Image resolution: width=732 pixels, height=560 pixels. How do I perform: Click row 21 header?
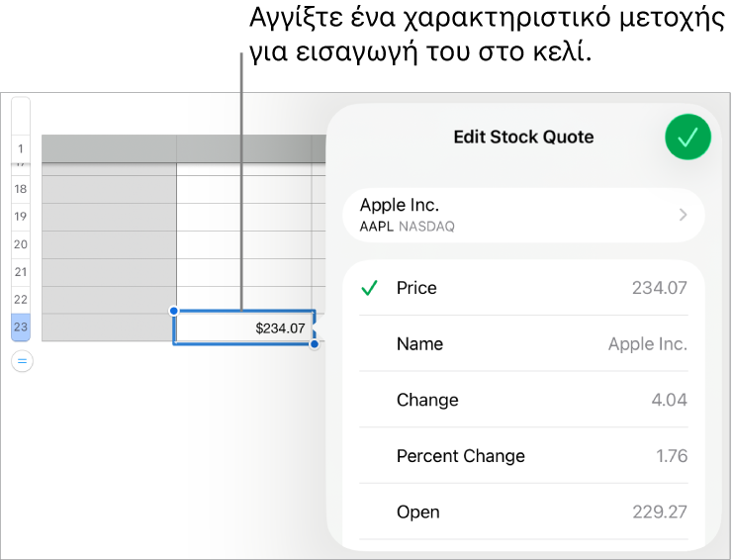pos(21,272)
